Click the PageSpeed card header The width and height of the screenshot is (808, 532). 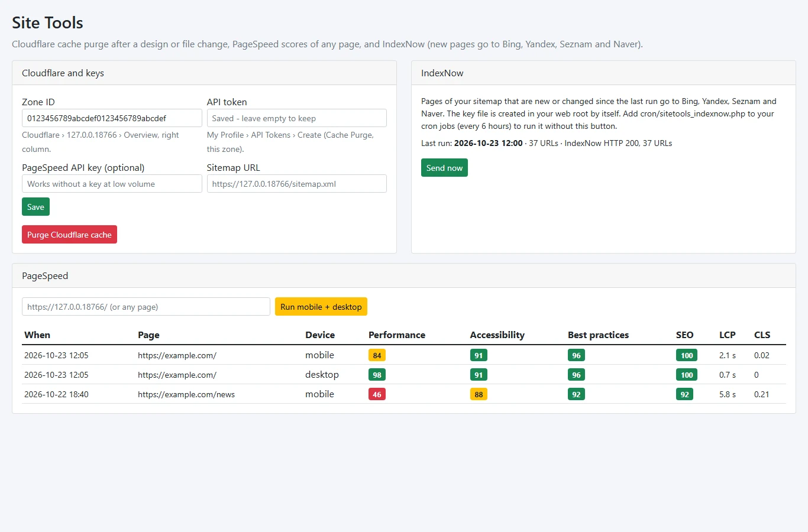coord(404,275)
